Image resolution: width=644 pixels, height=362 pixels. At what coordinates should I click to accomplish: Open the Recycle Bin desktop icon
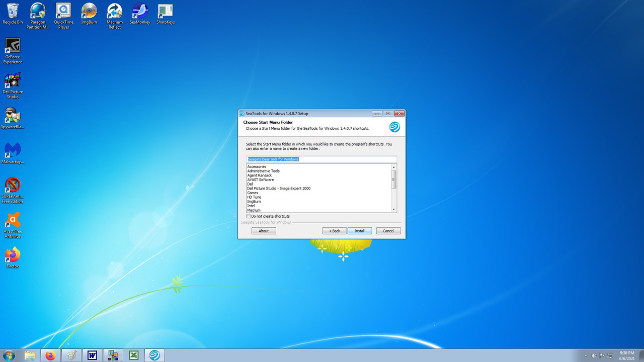(13, 14)
